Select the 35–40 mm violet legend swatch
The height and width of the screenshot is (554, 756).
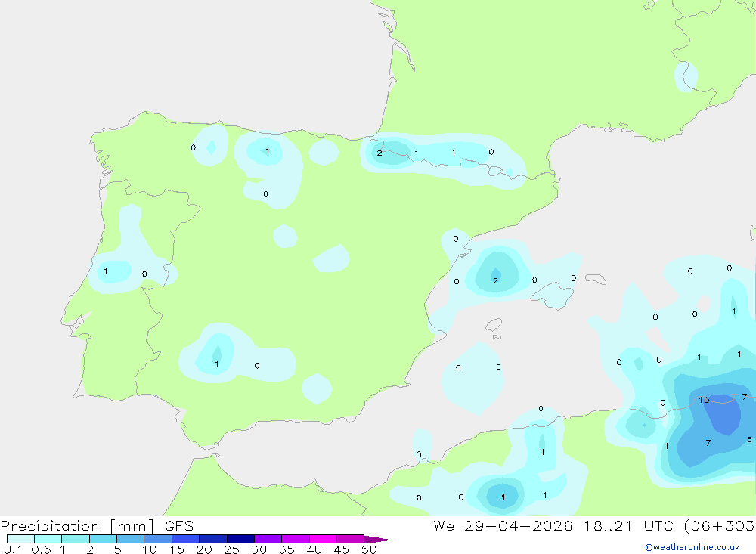(295, 539)
